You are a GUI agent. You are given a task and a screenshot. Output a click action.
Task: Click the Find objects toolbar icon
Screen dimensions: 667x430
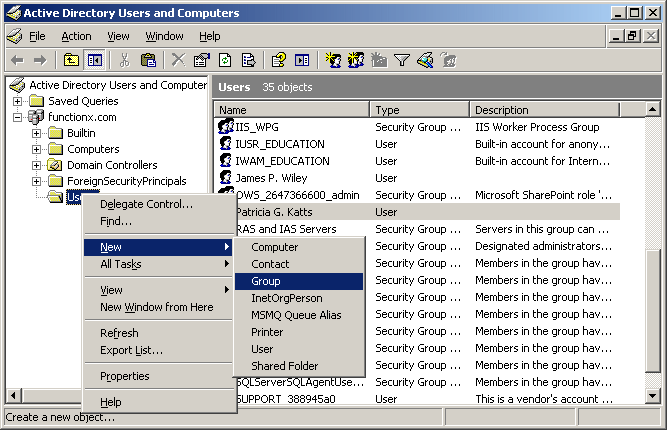coord(425,60)
